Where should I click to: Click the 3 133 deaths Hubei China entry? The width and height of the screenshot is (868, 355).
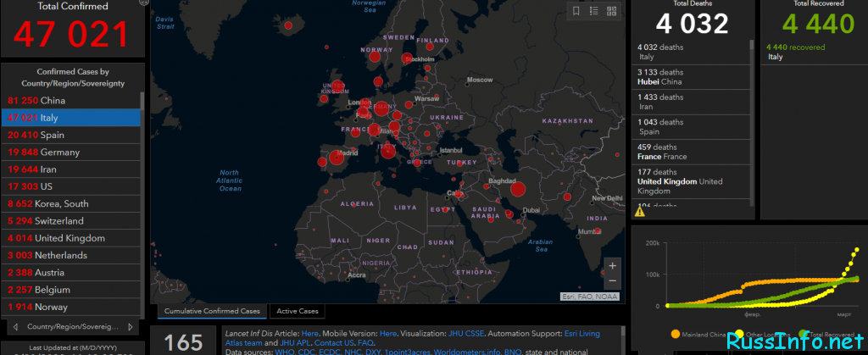pos(691,77)
